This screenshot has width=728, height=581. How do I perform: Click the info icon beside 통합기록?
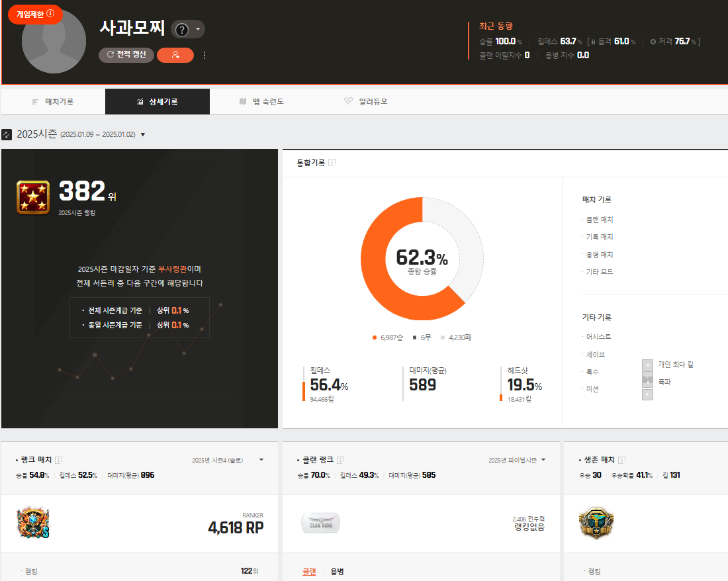point(332,163)
